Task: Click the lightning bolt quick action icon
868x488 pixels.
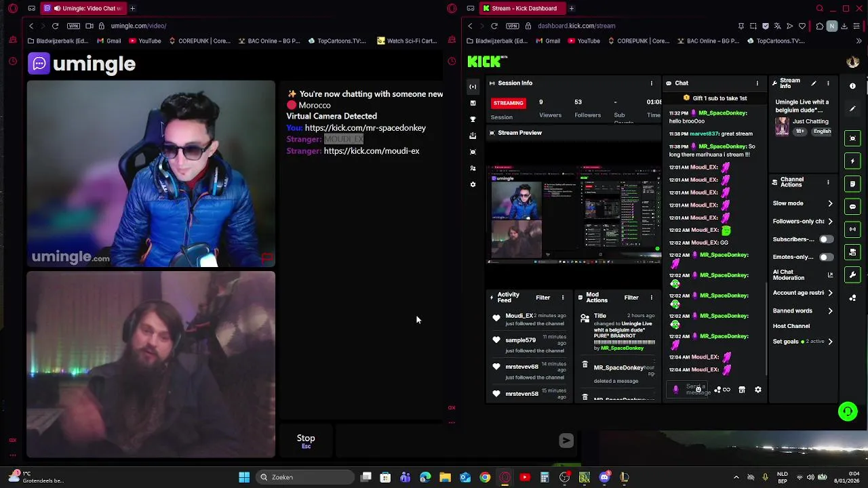Action: pos(852,161)
